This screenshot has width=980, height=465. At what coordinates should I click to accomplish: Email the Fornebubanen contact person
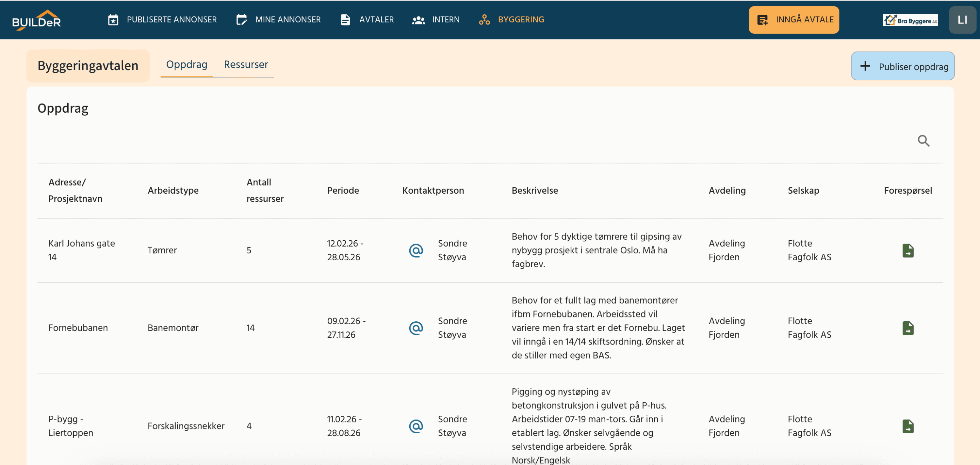(x=416, y=328)
